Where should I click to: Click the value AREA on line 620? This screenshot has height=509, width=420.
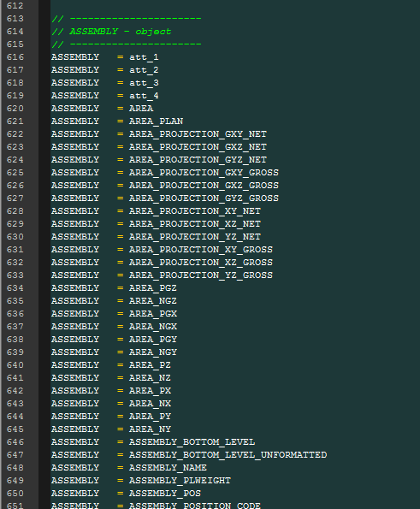coord(141,109)
